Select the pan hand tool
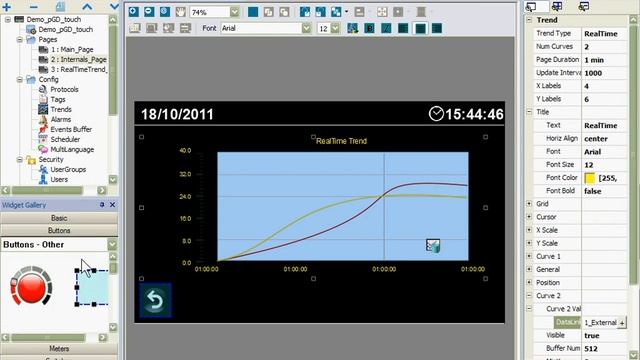This screenshot has width=640, height=360. 180,12
